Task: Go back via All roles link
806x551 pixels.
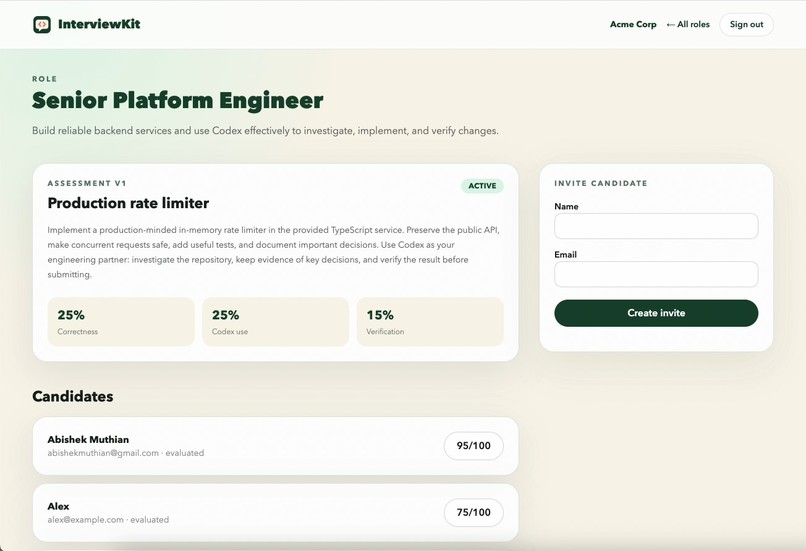Action: coord(688,24)
